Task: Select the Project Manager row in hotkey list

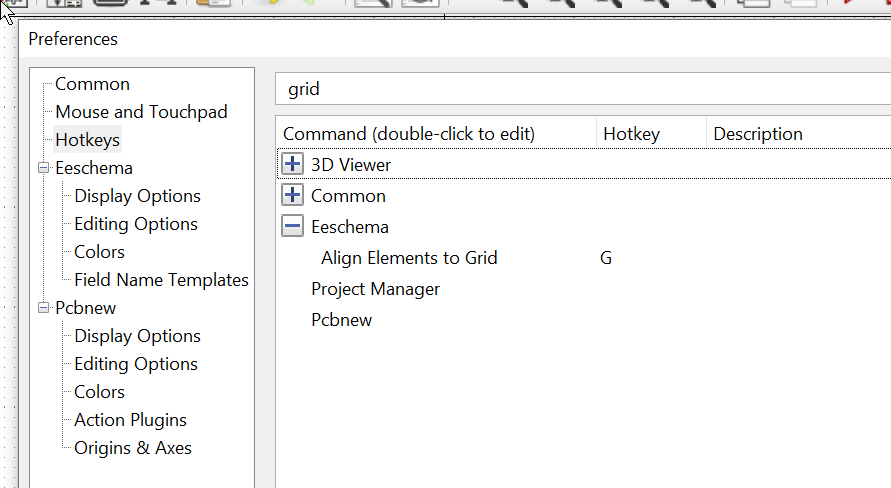Action: coord(375,289)
